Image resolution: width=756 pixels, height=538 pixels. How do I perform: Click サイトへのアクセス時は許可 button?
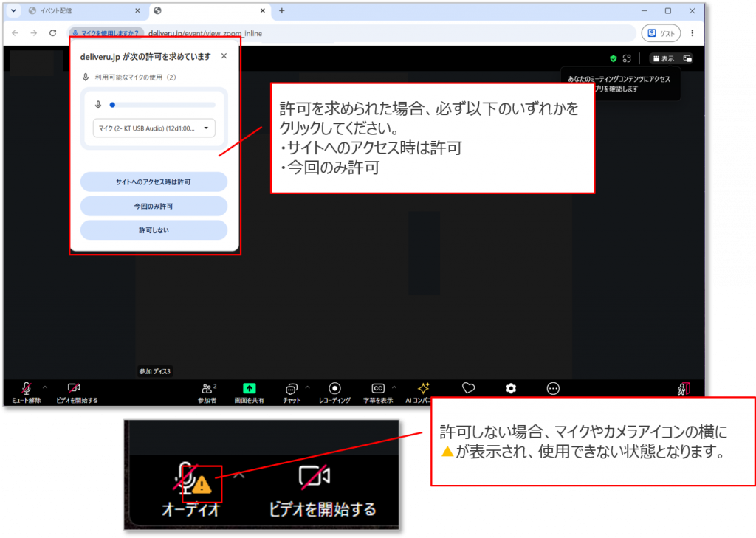coord(154,182)
